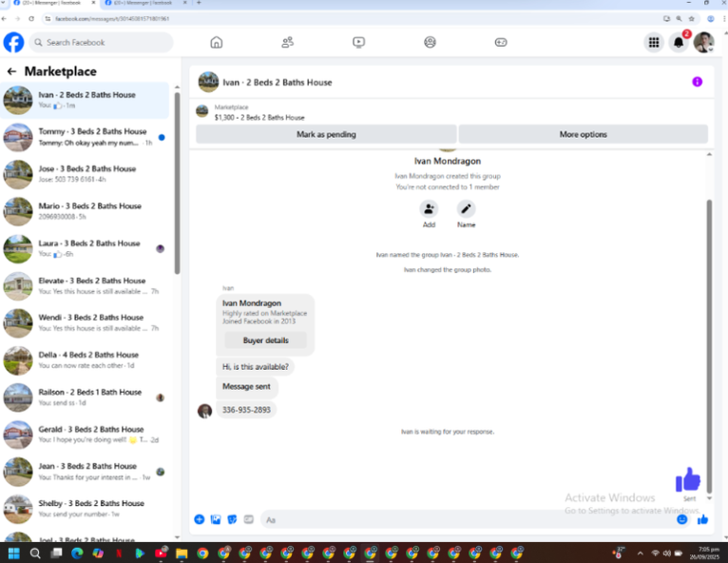Open Tommy - 3 Beds 2 Baths House chat

pos(85,137)
